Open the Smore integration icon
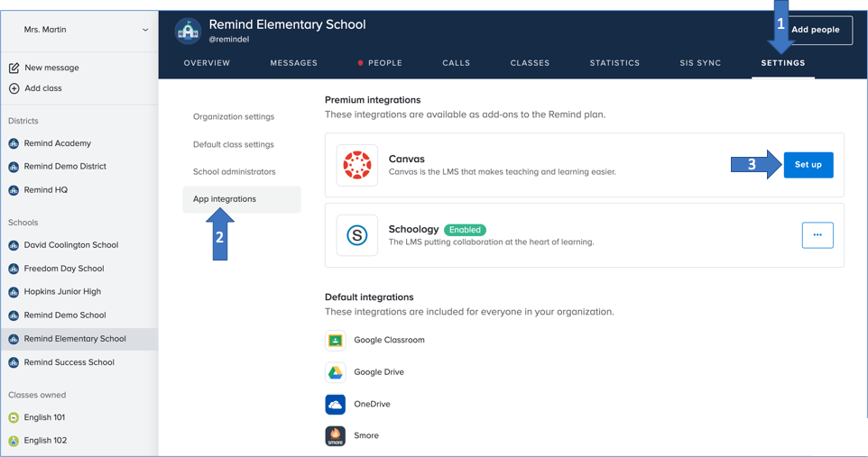 pyautogui.click(x=335, y=435)
